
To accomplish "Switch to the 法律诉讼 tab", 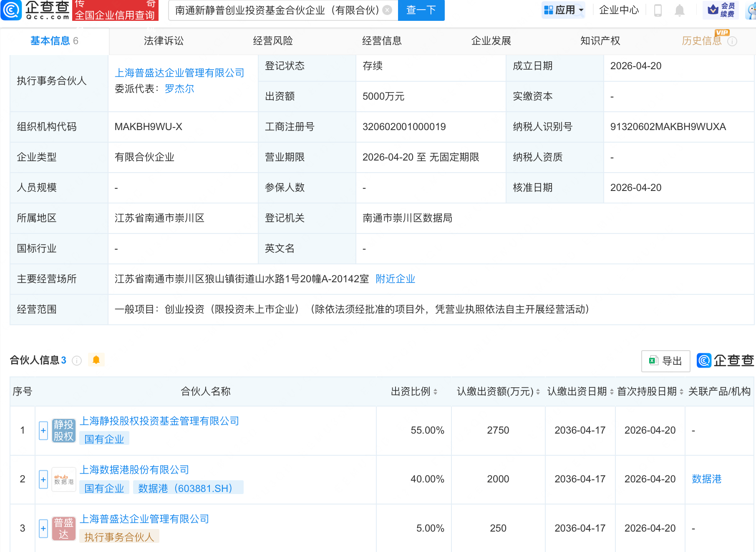I will [163, 41].
